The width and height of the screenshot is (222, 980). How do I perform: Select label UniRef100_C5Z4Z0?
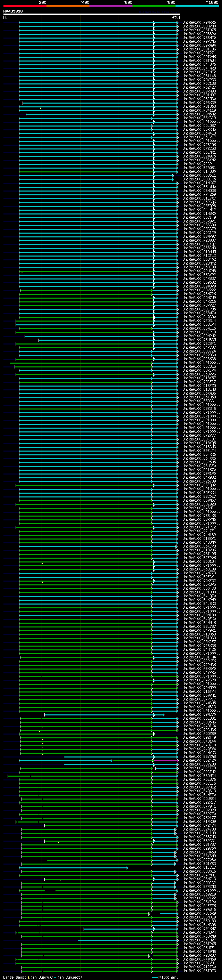199,761
